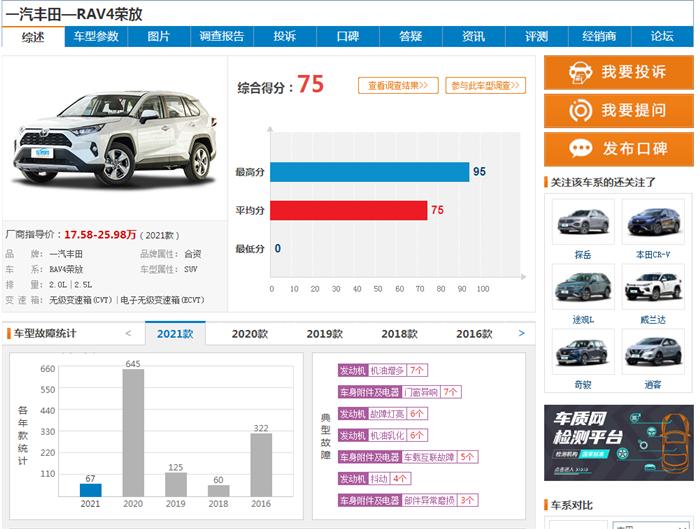Click the chat bubble icon on 发布口碑
Screen dimensions: 700x529
pyautogui.click(x=580, y=148)
